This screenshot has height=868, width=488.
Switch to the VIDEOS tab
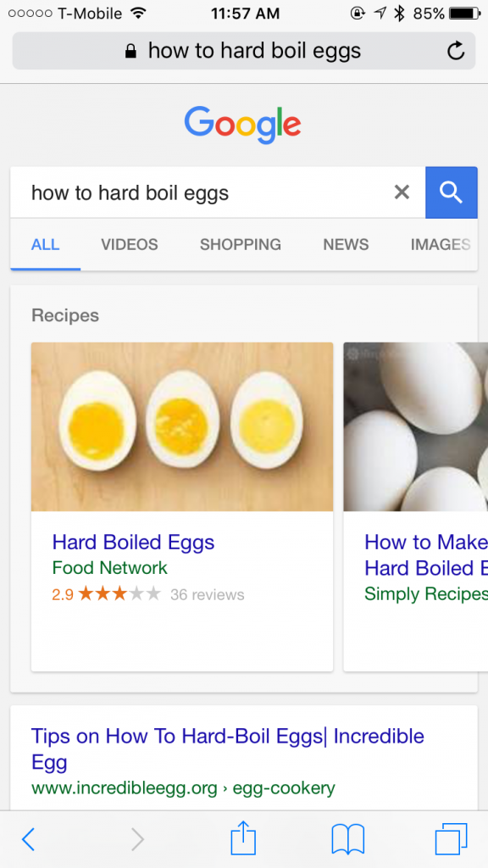coord(129,244)
